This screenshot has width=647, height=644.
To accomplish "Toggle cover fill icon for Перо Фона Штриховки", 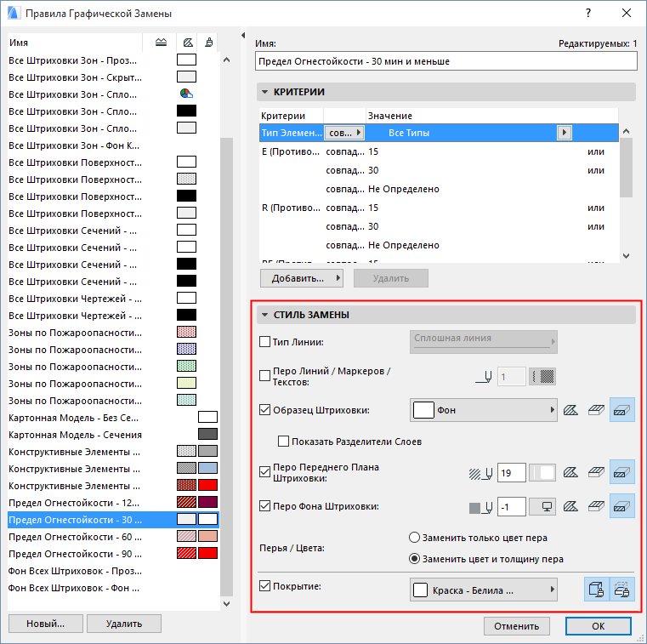I will tap(596, 506).
